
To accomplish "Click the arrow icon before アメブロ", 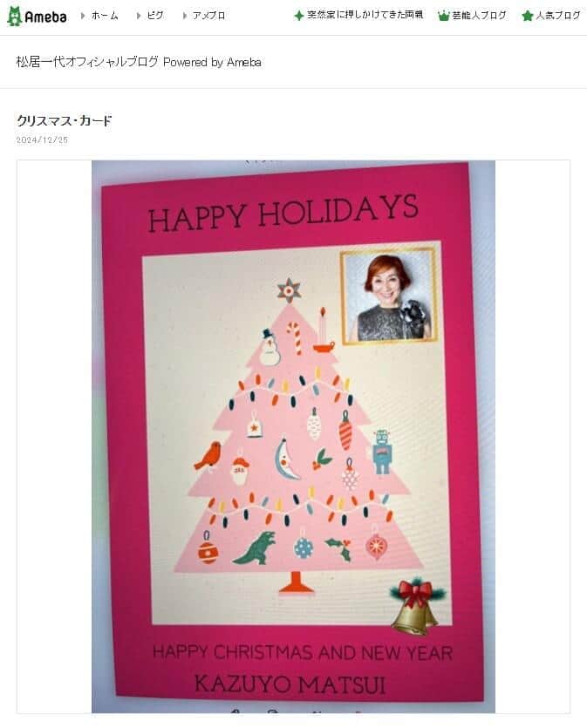I will (185, 16).
